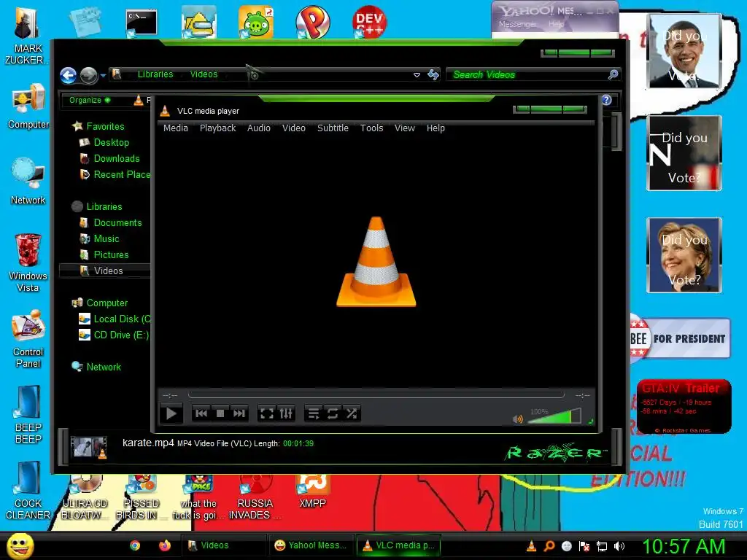Open green pig Bad Piggies desktop shortcut
Screen dimensions: 747x560
pos(256,21)
